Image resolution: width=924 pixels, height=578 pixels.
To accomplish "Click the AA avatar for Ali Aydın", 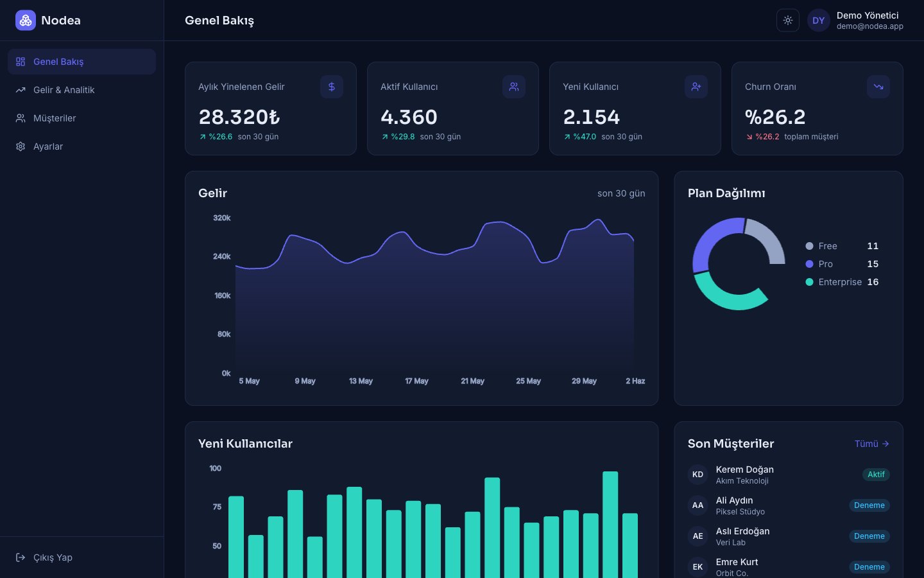I will pos(698,505).
